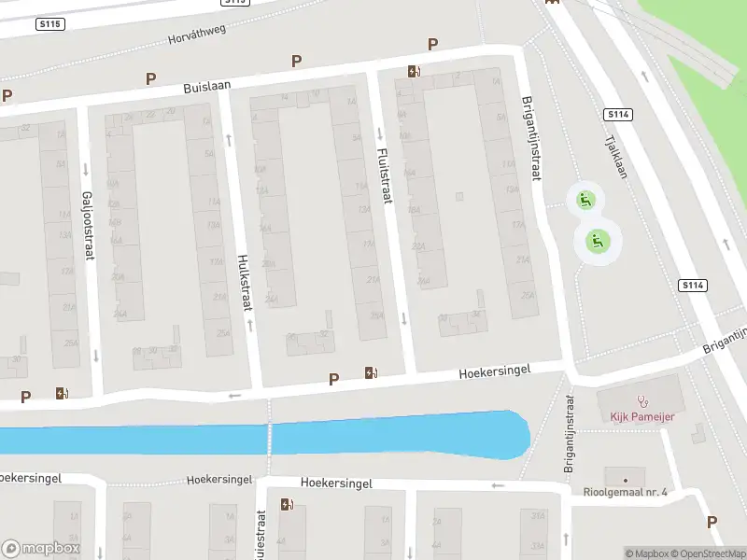Click the EV charging icon near Fluitstraat's end

pos(371,372)
